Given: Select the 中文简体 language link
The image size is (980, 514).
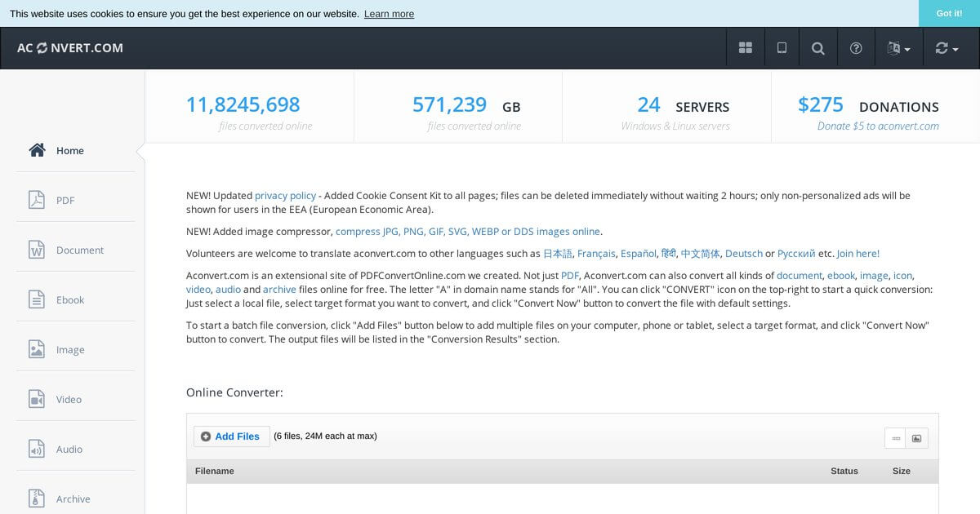Looking at the screenshot, I should (701, 254).
